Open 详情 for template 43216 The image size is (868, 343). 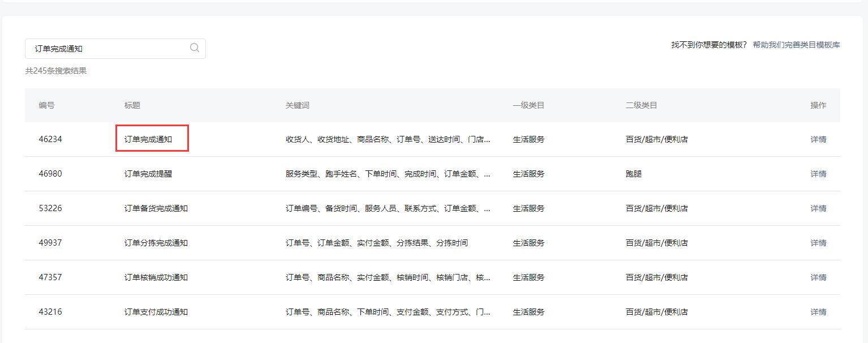(818, 312)
